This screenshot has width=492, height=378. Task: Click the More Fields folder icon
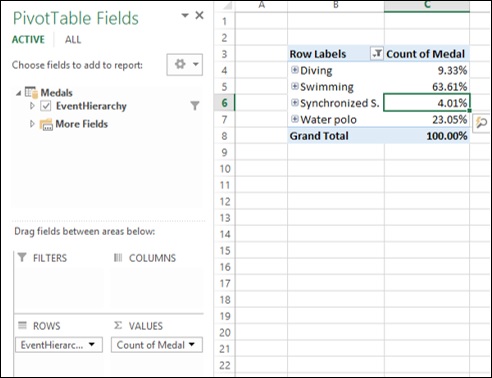click(46, 124)
